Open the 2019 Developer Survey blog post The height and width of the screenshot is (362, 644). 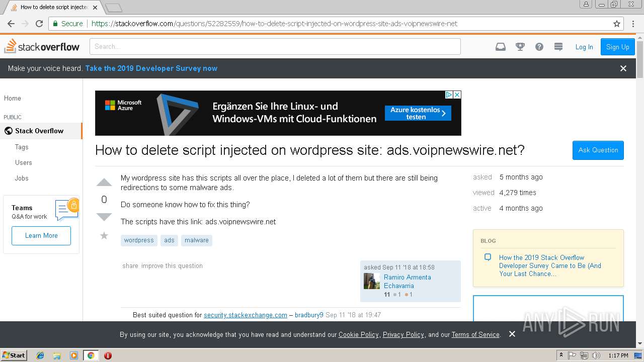point(550,265)
